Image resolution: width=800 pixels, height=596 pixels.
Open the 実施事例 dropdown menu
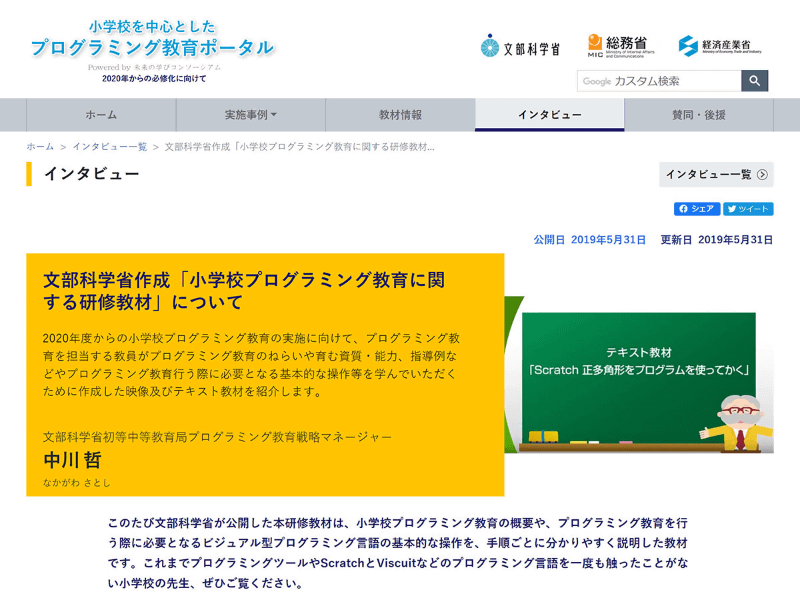tap(248, 114)
